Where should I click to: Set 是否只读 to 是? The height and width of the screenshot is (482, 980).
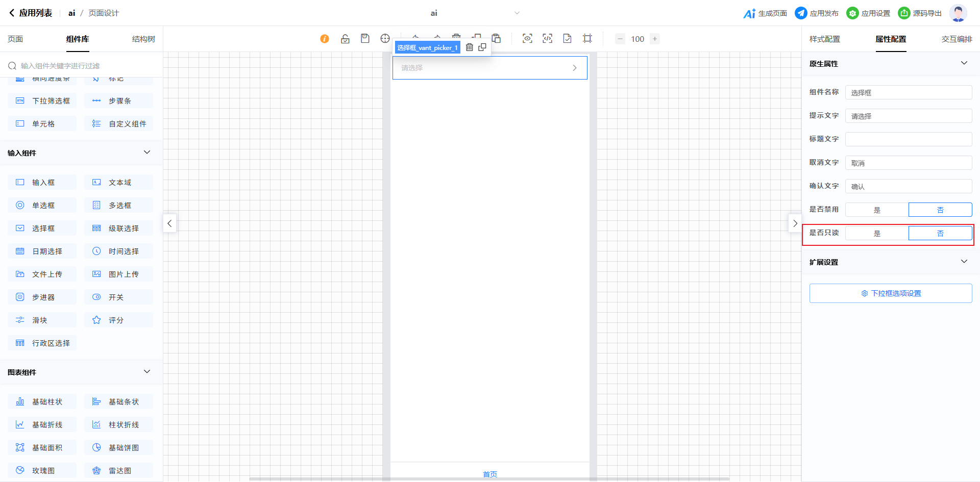click(x=877, y=234)
